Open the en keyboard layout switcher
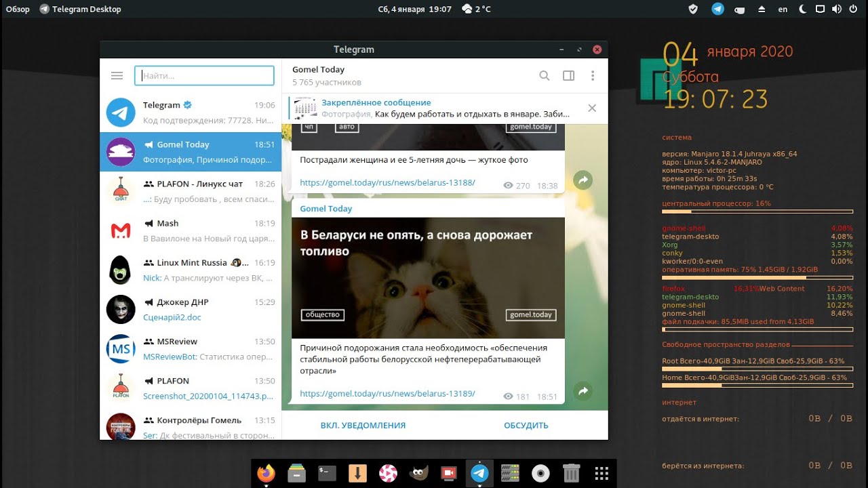The width and height of the screenshot is (868, 488). tap(783, 9)
